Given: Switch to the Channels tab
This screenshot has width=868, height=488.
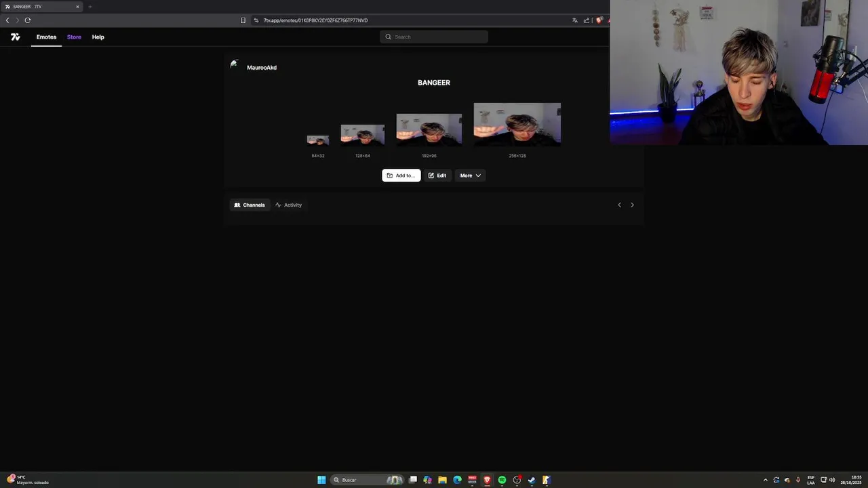Looking at the screenshot, I should tap(250, 205).
